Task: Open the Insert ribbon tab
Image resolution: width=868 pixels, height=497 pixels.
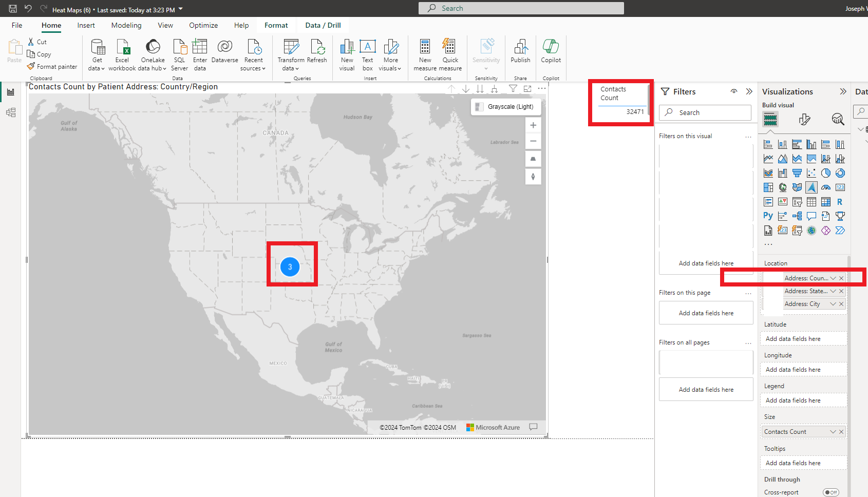Action: [x=86, y=25]
